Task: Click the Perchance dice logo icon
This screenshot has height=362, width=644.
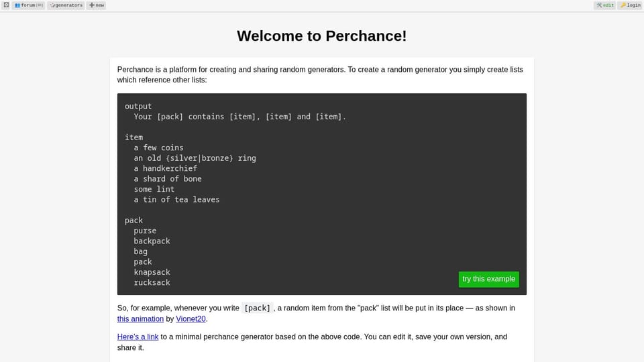Action: (x=6, y=5)
